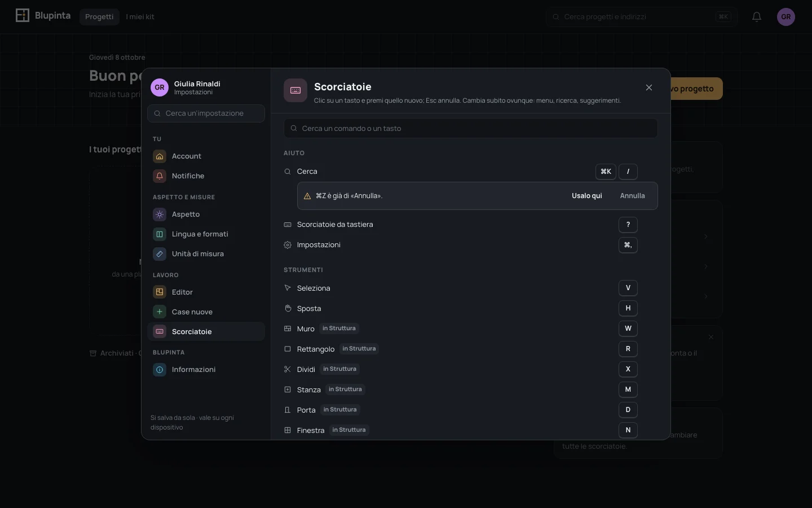Image resolution: width=812 pixels, height=508 pixels.
Task: Click the Unità di misura ruler icon
Action: [x=160, y=254]
